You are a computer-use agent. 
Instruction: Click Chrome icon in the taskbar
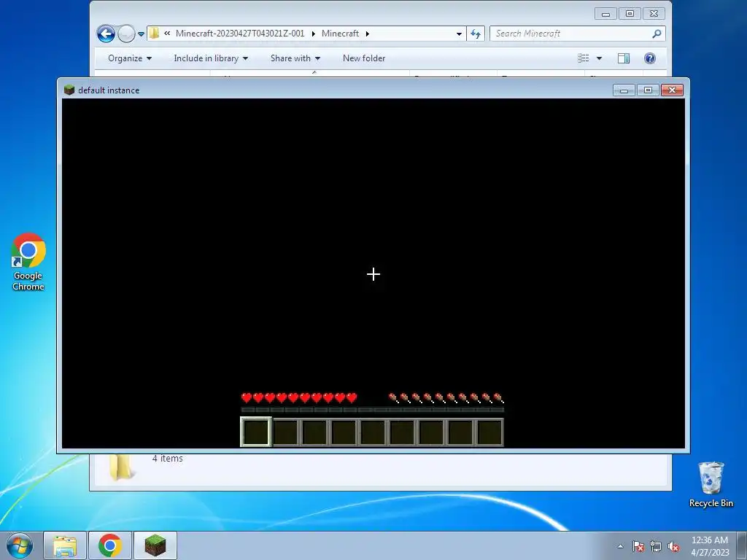pos(110,545)
